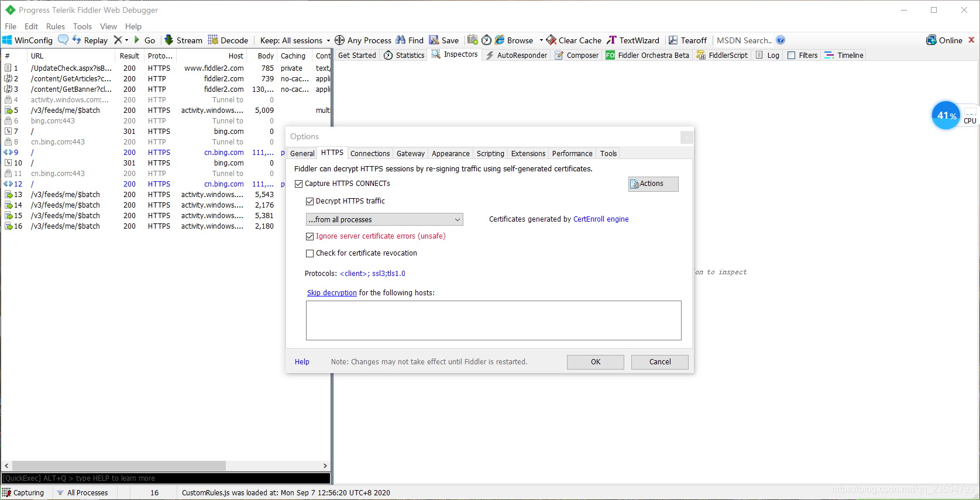Open the Remove X dropdown arrow
980x500 pixels.
[x=126, y=40]
